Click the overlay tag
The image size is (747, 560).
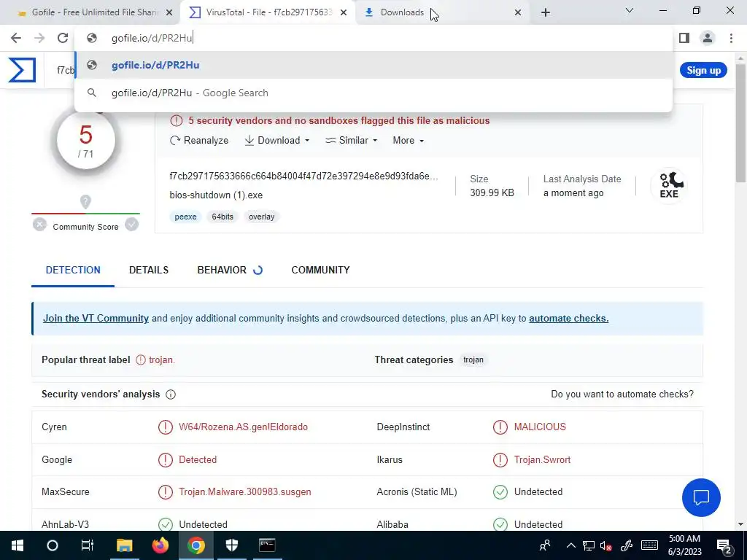pyautogui.click(x=262, y=217)
